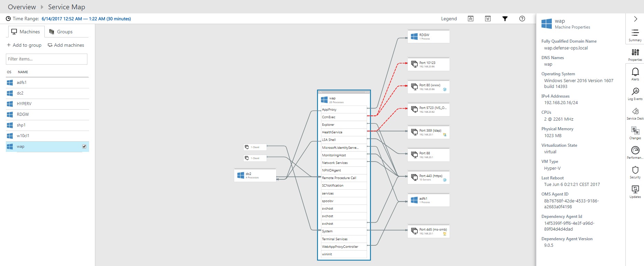Image resolution: width=644 pixels, height=266 pixels.
Task: Open the Security shield icon
Action: pyautogui.click(x=635, y=170)
